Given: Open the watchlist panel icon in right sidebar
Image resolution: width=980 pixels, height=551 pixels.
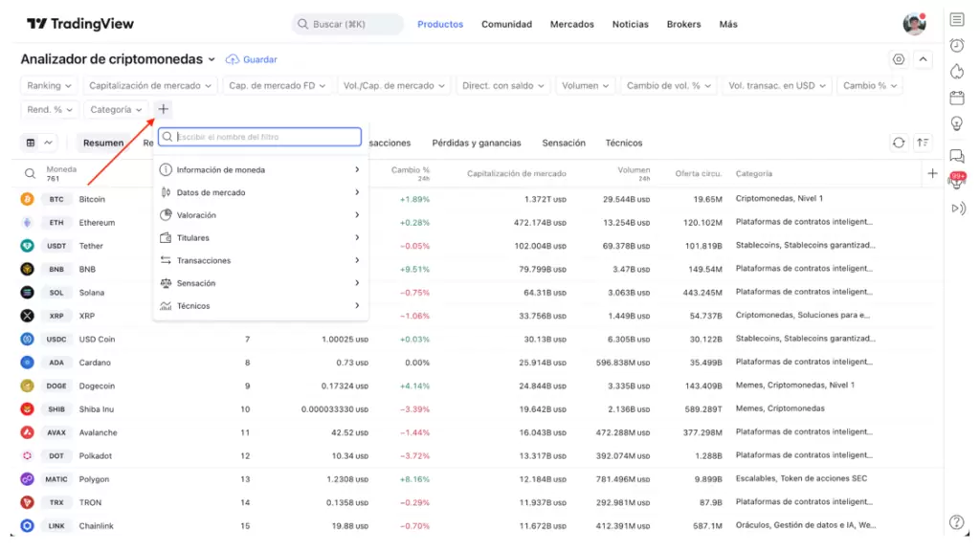Looking at the screenshot, I should [957, 19].
